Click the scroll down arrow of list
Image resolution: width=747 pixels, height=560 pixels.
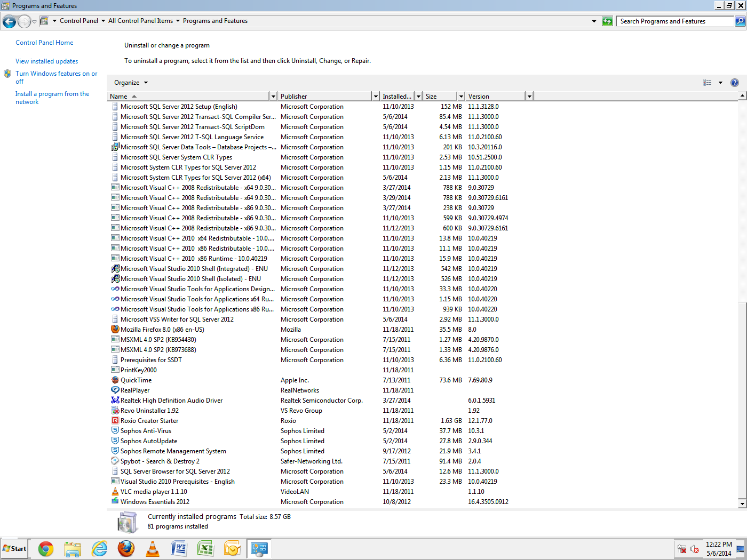tap(742, 503)
